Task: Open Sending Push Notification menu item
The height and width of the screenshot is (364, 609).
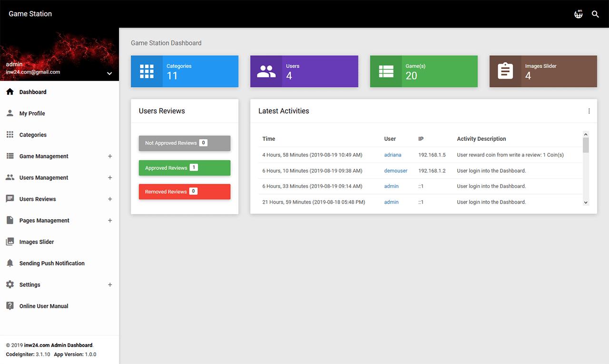Action: tap(59, 263)
